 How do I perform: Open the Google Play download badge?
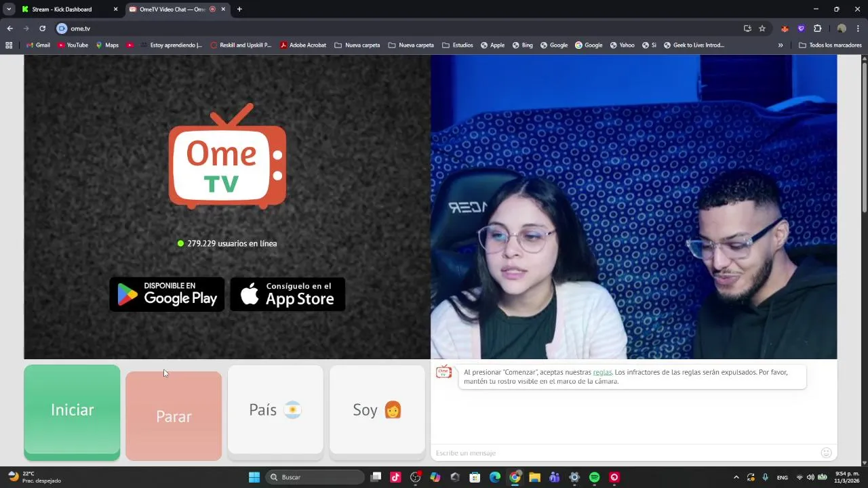(x=167, y=294)
